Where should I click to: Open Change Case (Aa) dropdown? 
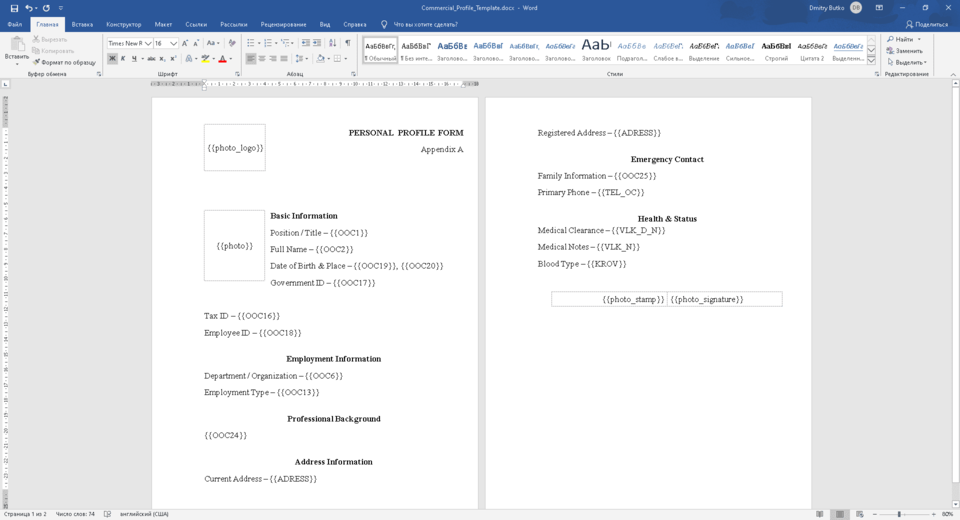(212, 43)
